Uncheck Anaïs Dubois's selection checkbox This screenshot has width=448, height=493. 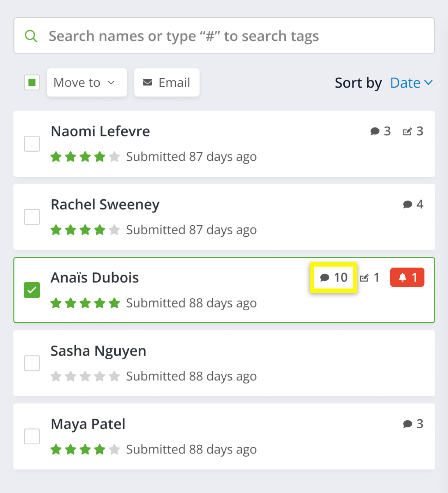click(32, 290)
